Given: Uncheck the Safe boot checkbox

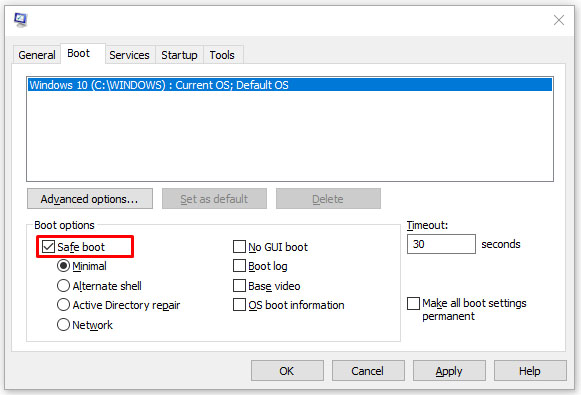Looking at the screenshot, I should point(49,246).
